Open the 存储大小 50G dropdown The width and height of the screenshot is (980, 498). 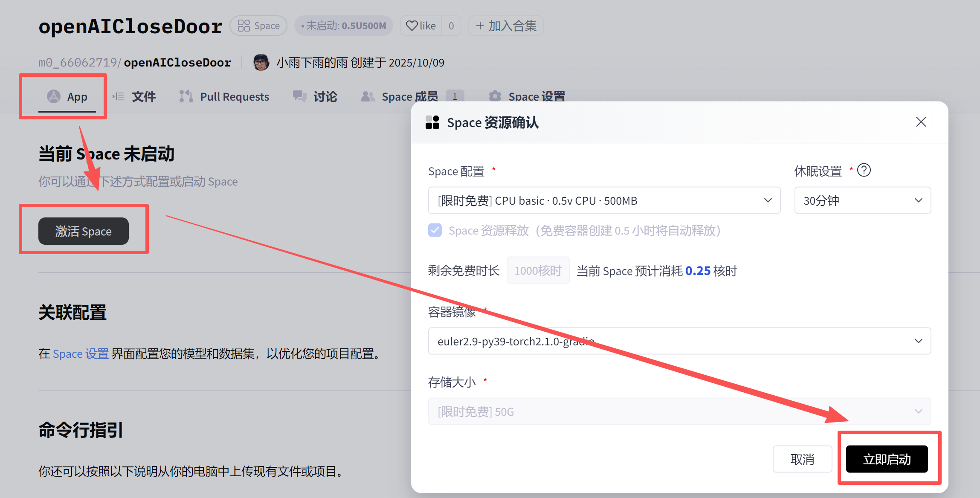[x=679, y=411]
